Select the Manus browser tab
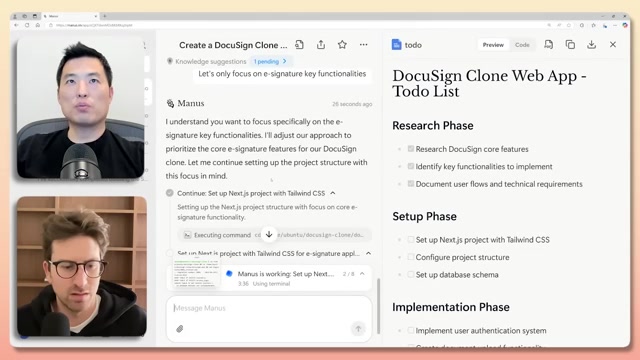640x360 pixels. (70, 16)
